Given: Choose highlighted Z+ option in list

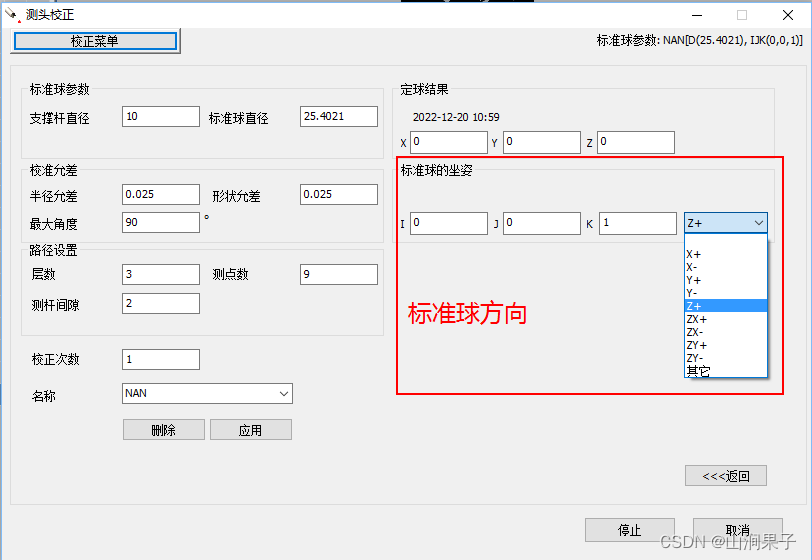Looking at the screenshot, I should (726, 306).
